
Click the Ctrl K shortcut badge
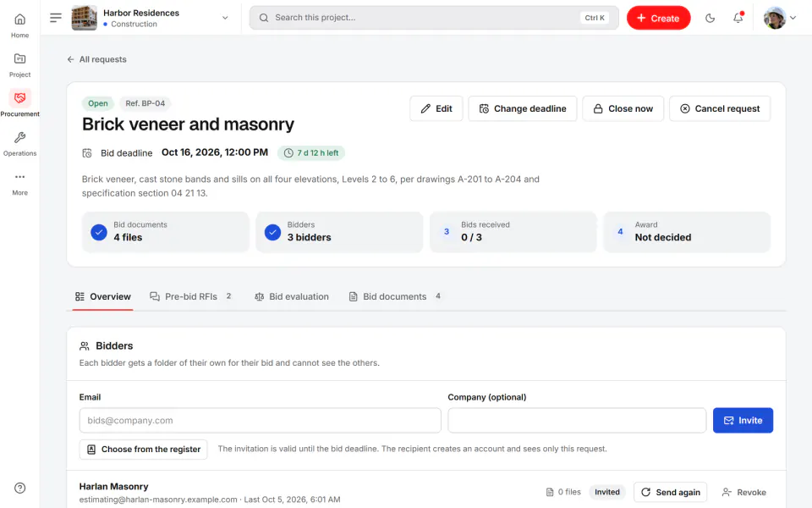(x=595, y=18)
